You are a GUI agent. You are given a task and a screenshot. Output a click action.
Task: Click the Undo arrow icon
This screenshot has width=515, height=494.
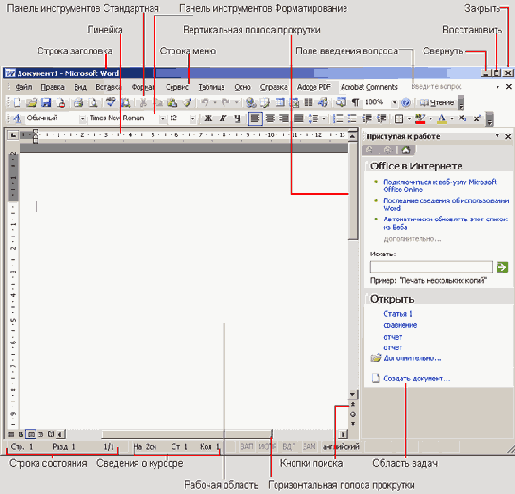pyautogui.click(x=205, y=103)
